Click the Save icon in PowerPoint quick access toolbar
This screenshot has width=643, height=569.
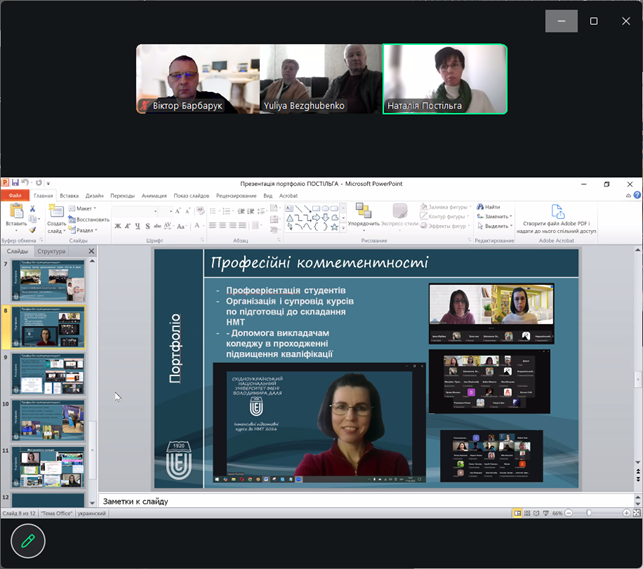pyautogui.click(x=15, y=182)
